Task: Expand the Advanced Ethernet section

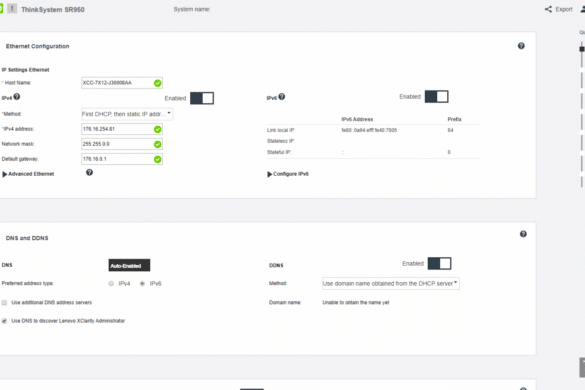Action: pyautogui.click(x=28, y=174)
